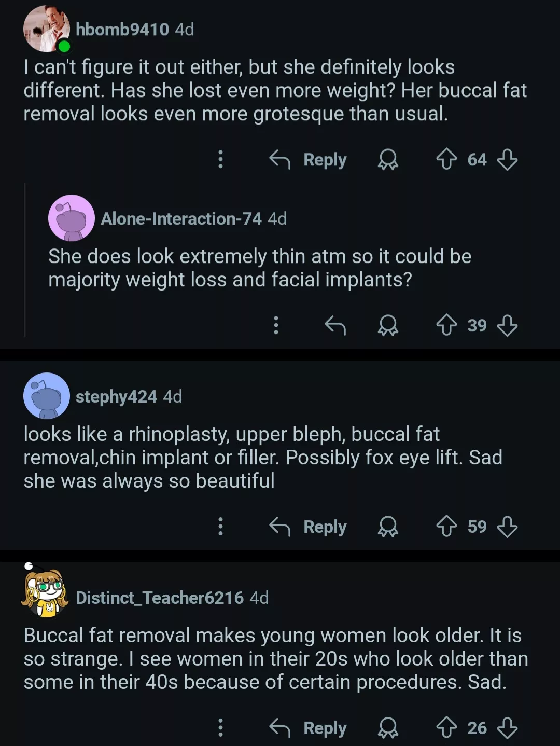Open three-dot menu for stephy424's comment
The height and width of the screenshot is (746, 560).
[220, 527]
